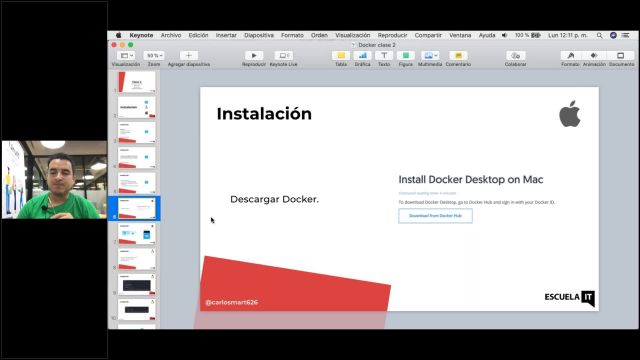
Task: Click the Siri icon in menu bar
Action: (x=613, y=36)
